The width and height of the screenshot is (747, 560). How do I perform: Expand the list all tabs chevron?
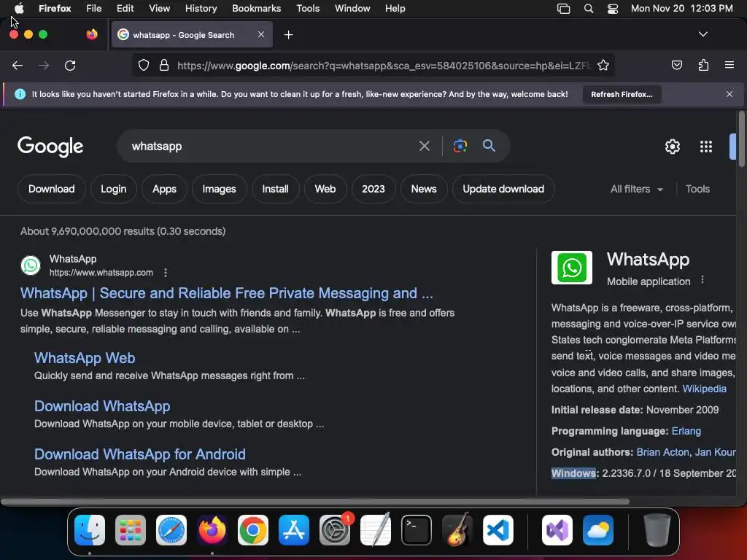pyautogui.click(x=703, y=34)
